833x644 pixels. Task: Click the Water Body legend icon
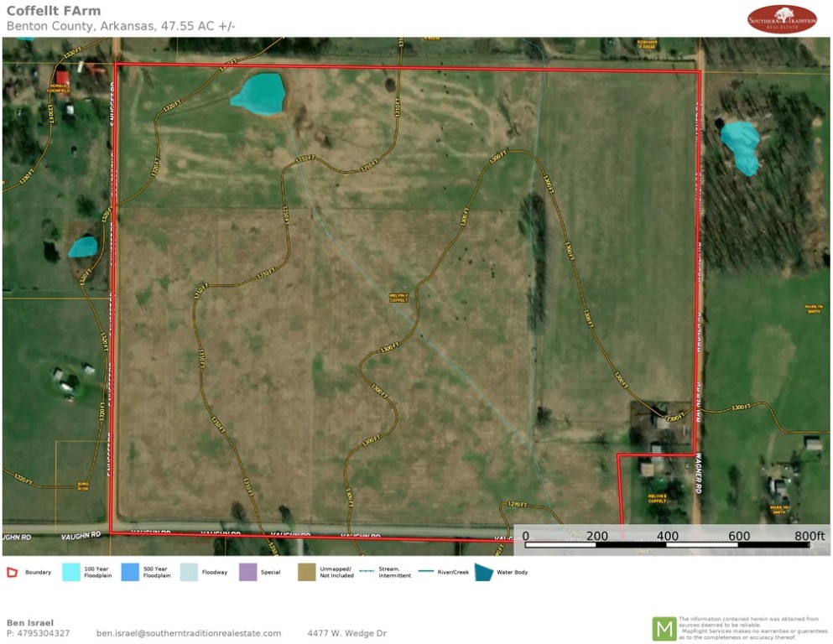(x=484, y=572)
